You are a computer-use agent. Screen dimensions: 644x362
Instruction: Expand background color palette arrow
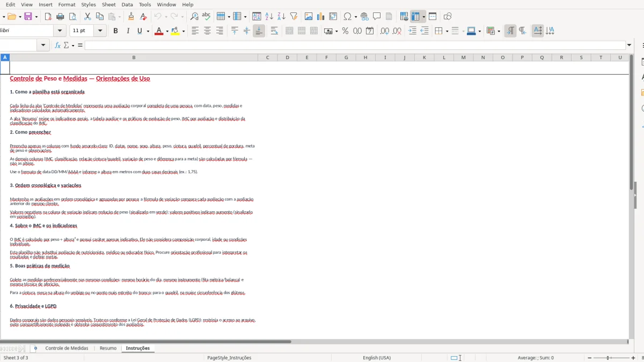(x=184, y=31)
